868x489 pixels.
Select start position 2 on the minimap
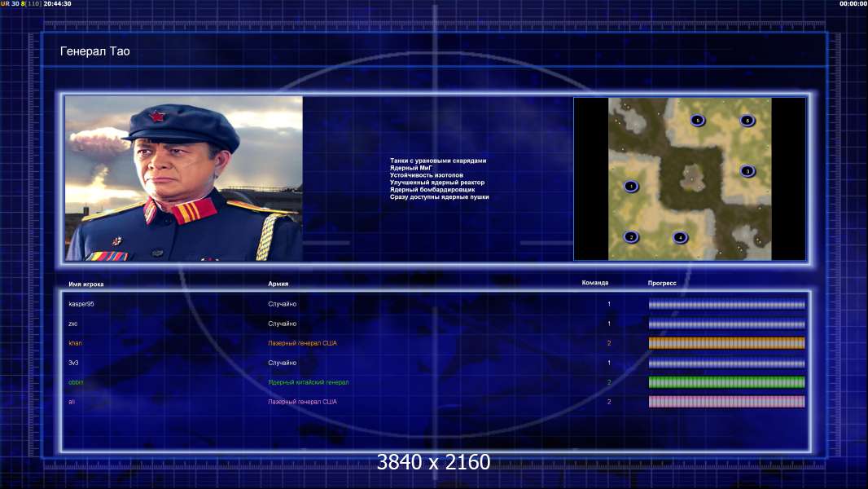pos(631,237)
